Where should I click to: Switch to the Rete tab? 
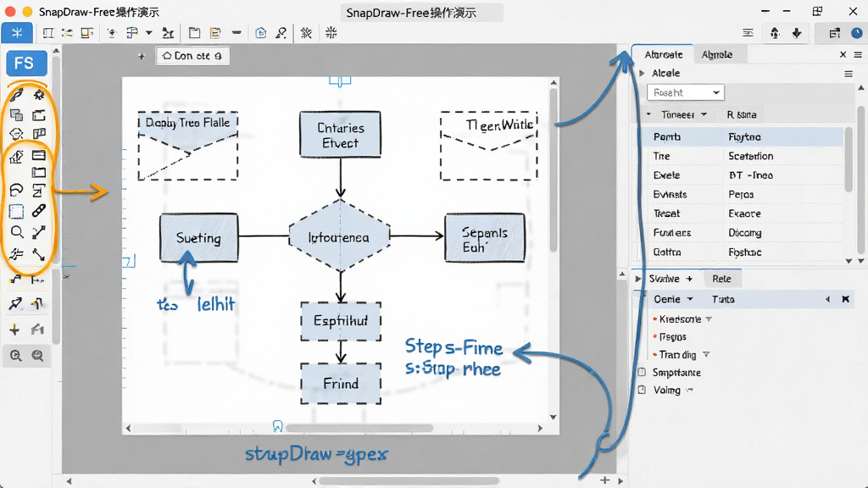(721, 279)
